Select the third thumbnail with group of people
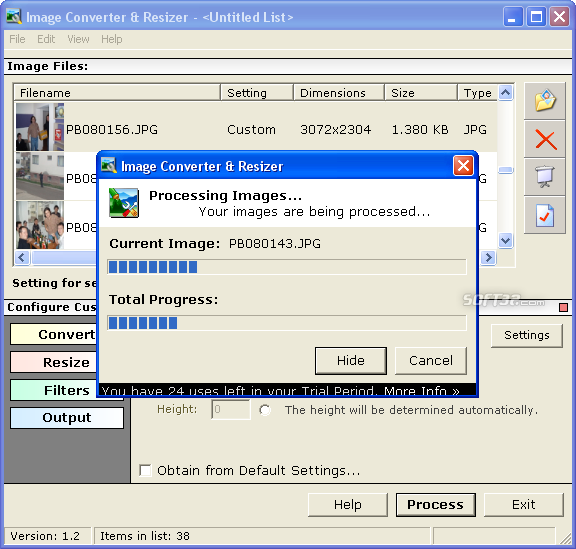 click(x=40, y=225)
